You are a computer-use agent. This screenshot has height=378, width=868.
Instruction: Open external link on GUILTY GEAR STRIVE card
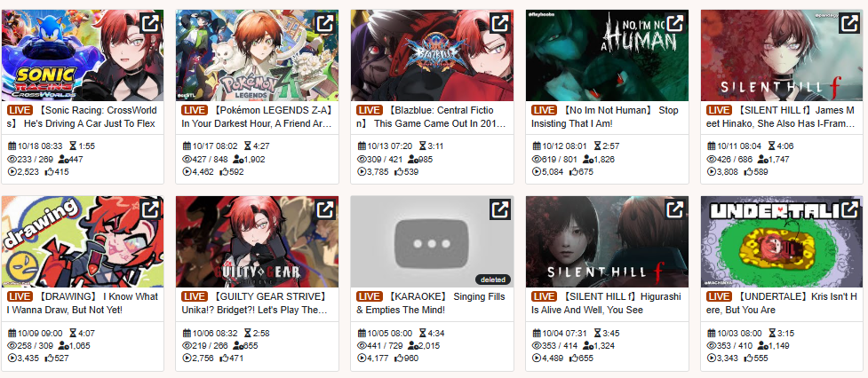click(x=325, y=209)
